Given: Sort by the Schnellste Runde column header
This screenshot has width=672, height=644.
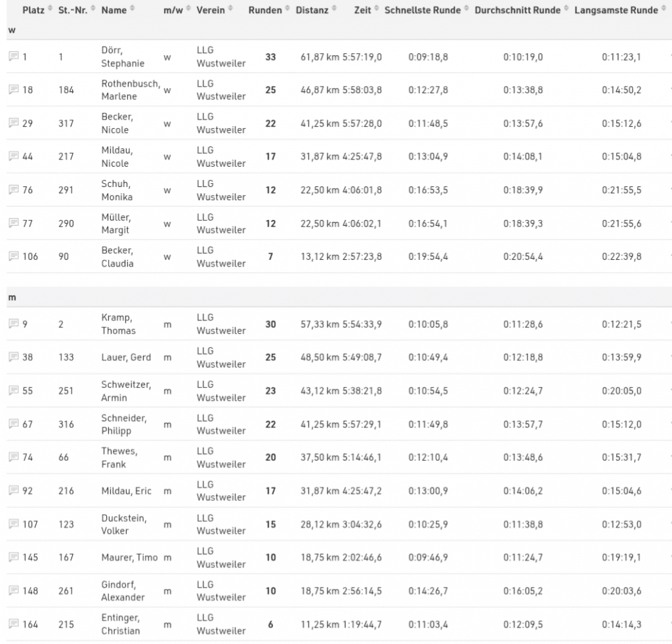Looking at the screenshot, I should click(x=422, y=10).
